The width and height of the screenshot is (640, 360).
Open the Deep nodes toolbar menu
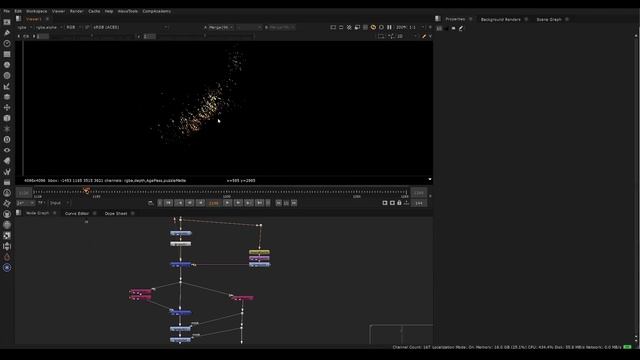point(7,140)
